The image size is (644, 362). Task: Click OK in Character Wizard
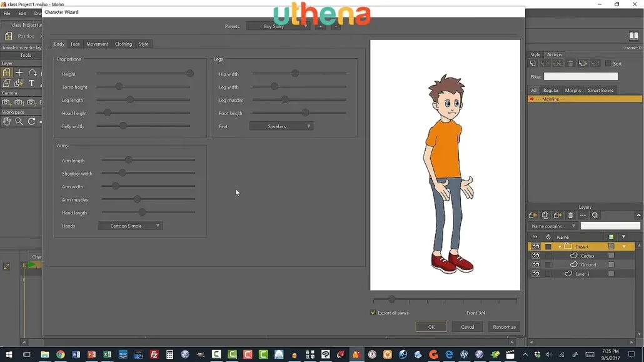click(x=431, y=327)
